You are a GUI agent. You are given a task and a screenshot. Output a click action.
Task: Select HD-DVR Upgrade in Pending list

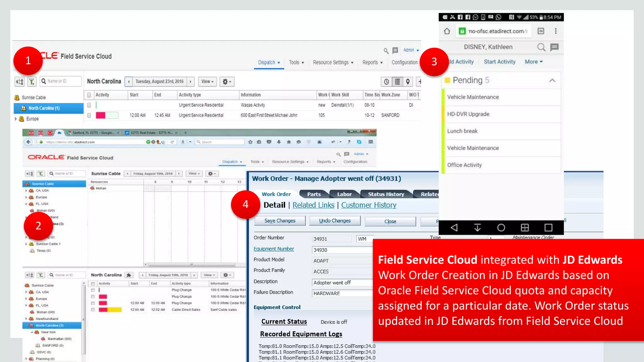click(x=502, y=114)
